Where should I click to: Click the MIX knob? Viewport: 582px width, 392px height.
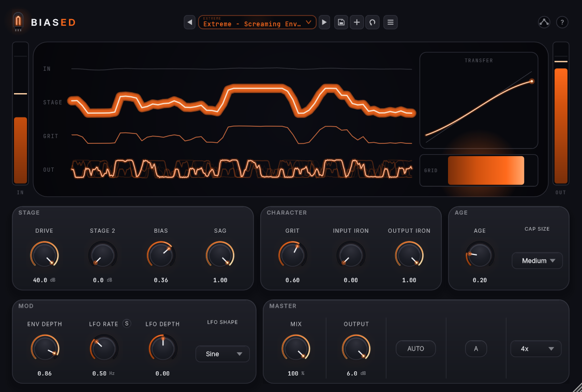(x=296, y=348)
